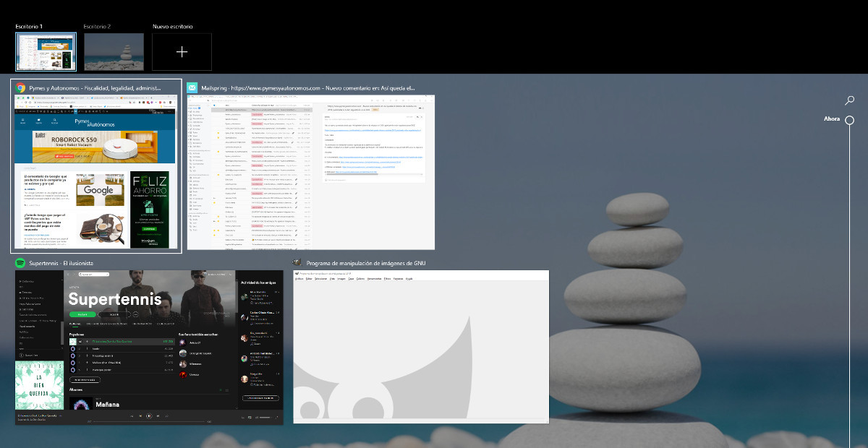This screenshot has height=448, width=868.
Task: Click the Spotify volume slider
Action: point(269,417)
